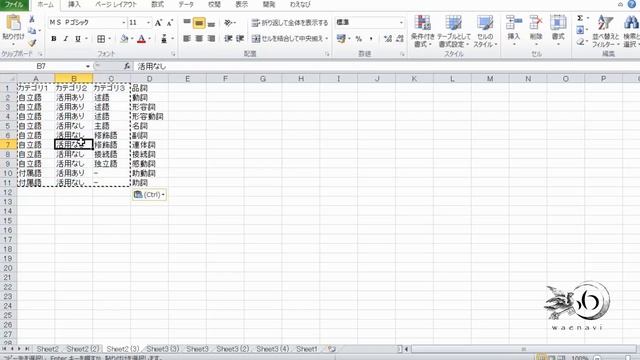Switch to the Review ribbon tab
This screenshot has height=360, width=640.
[214, 4]
